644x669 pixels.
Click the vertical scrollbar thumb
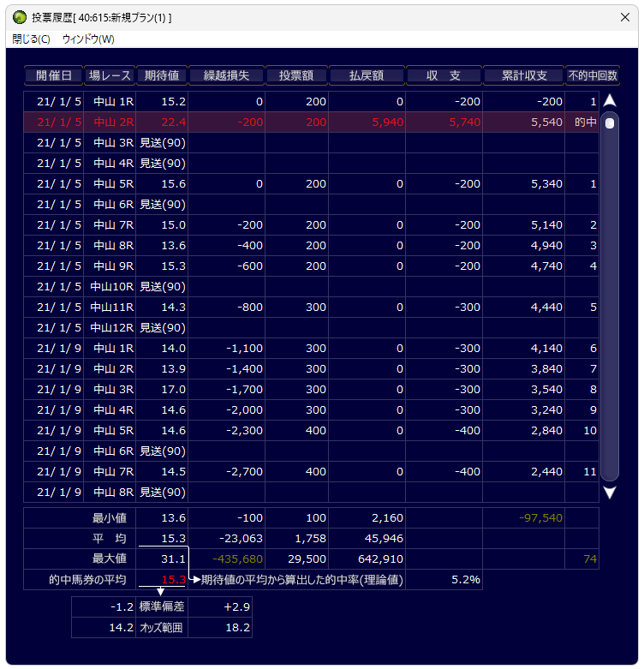click(x=610, y=123)
